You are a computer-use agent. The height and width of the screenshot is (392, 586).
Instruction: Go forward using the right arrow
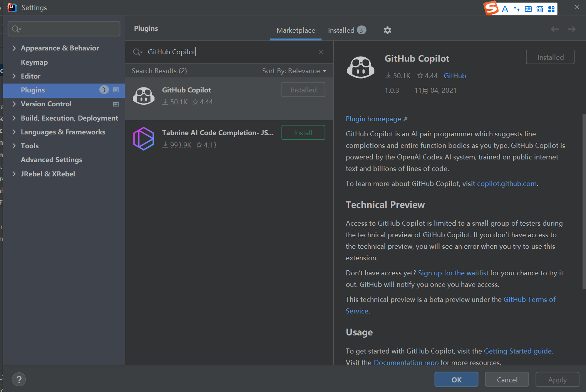click(572, 29)
